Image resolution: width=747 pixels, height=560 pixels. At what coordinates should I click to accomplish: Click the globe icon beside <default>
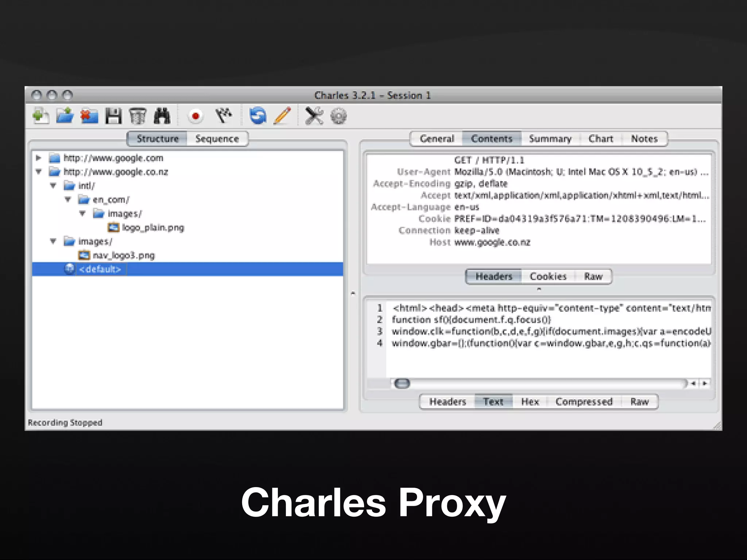[x=69, y=269]
